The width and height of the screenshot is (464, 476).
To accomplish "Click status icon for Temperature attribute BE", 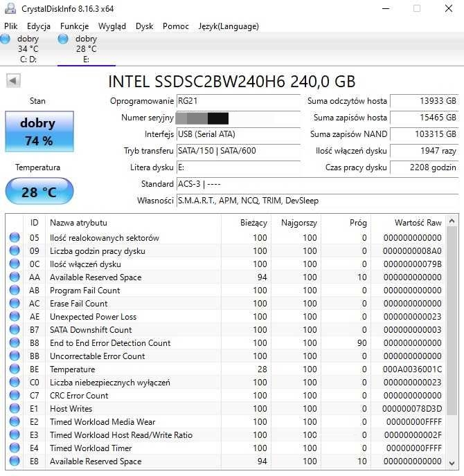I will 15,369.
